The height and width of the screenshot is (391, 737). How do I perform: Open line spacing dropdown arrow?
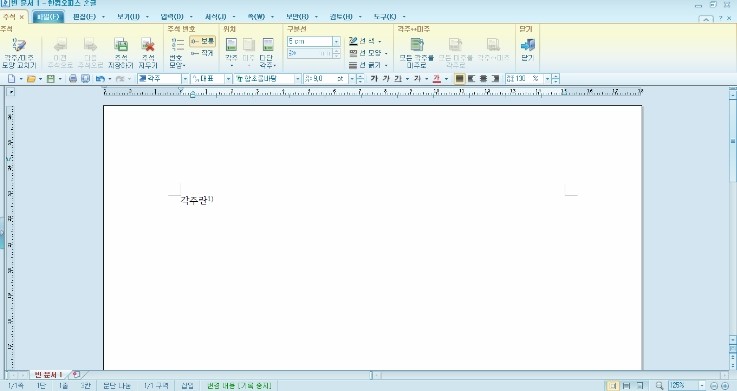pos(547,79)
